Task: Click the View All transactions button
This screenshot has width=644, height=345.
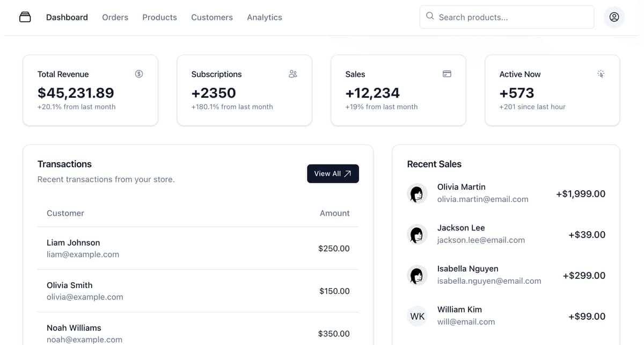Action: (333, 174)
